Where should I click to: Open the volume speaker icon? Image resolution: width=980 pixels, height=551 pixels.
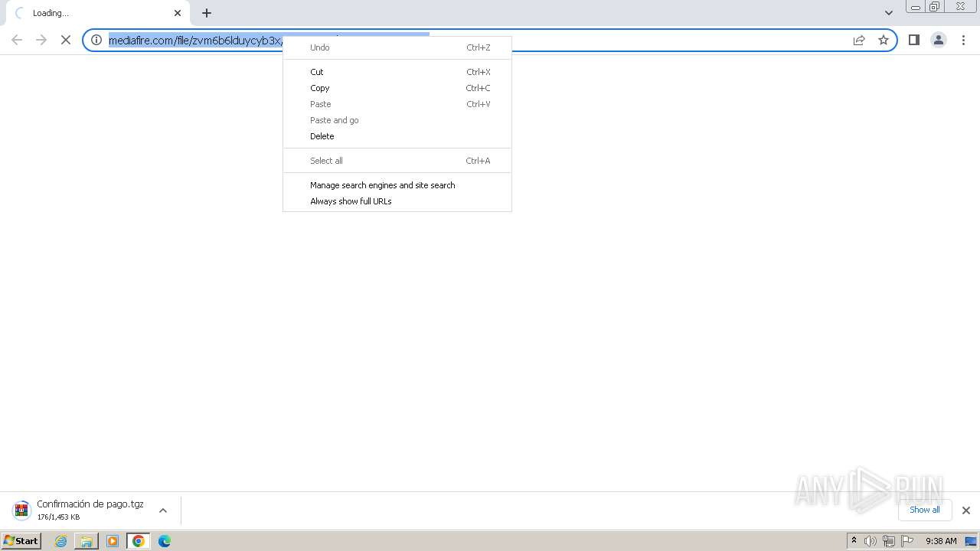coord(871,541)
